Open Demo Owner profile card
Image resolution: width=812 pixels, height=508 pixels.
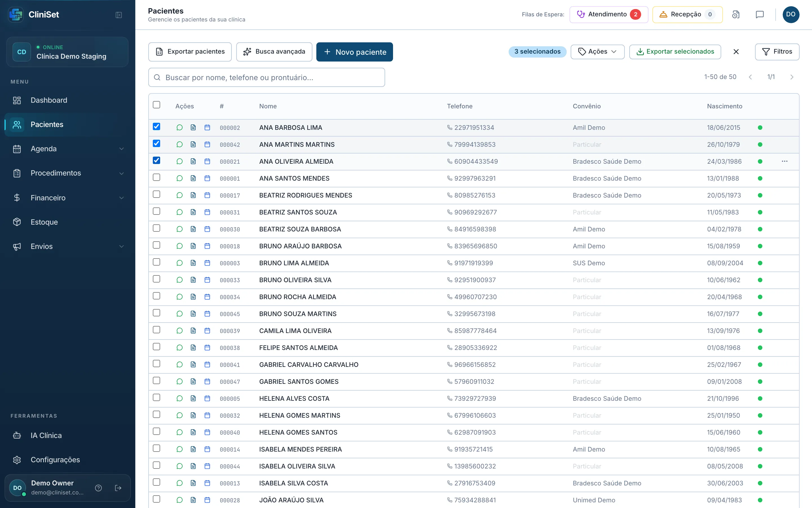tap(67, 488)
